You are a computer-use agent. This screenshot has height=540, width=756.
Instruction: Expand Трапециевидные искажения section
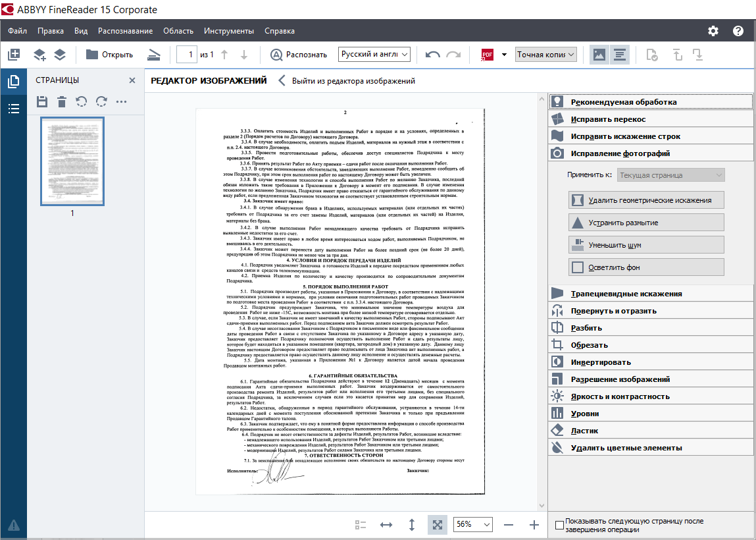pos(651,294)
